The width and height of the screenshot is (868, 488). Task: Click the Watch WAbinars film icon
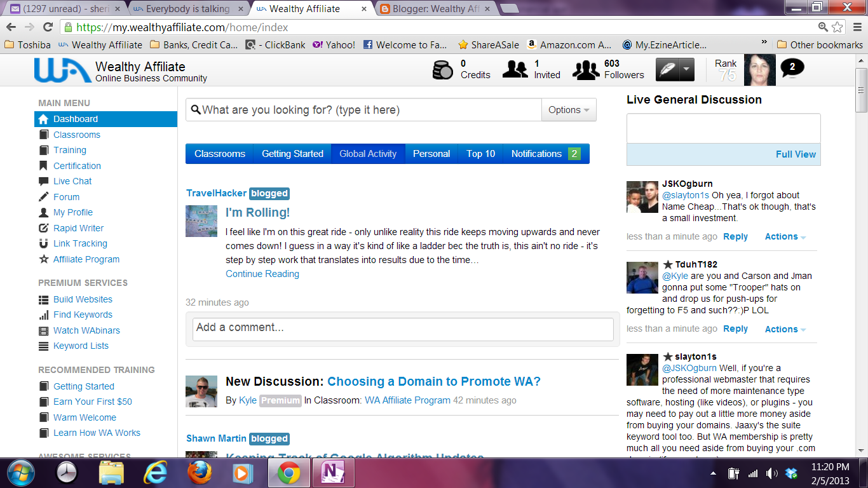click(43, 331)
